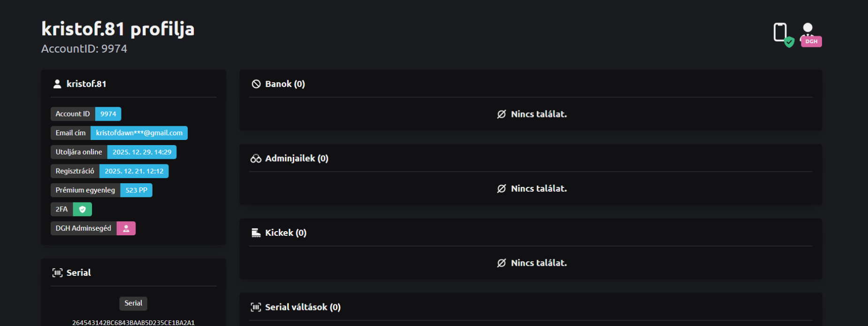Click the masked Gmail email address
Viewport: 868px width, 326px height.
pos(139,133)
